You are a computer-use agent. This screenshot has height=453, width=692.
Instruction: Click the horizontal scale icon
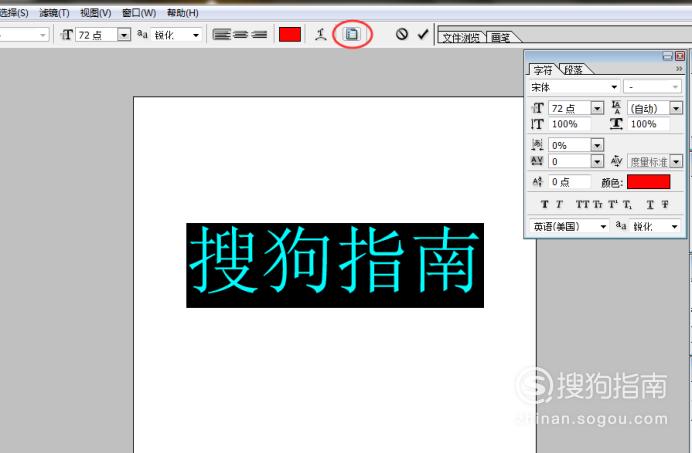(617, 124)
